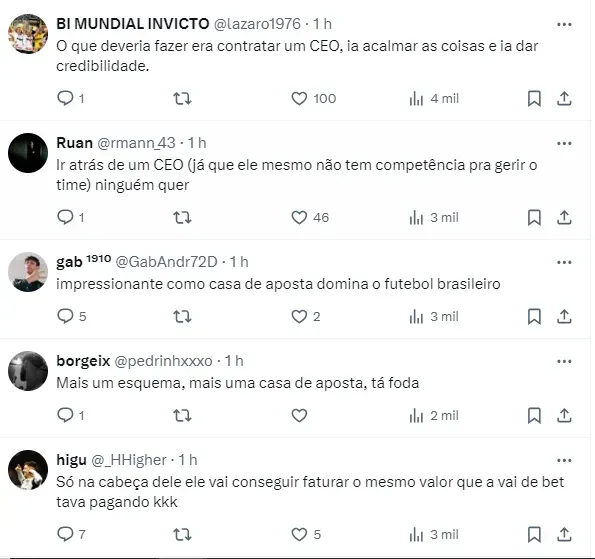The height and width of the screenshot is (559, 595).
Task: Open higu's avatar photo
Action: pos(28,470)
